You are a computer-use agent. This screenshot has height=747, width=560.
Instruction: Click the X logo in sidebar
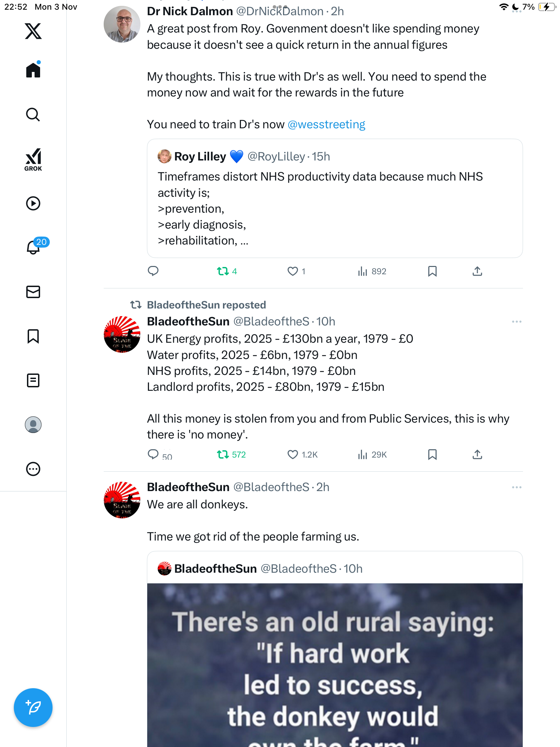point(33,31)
